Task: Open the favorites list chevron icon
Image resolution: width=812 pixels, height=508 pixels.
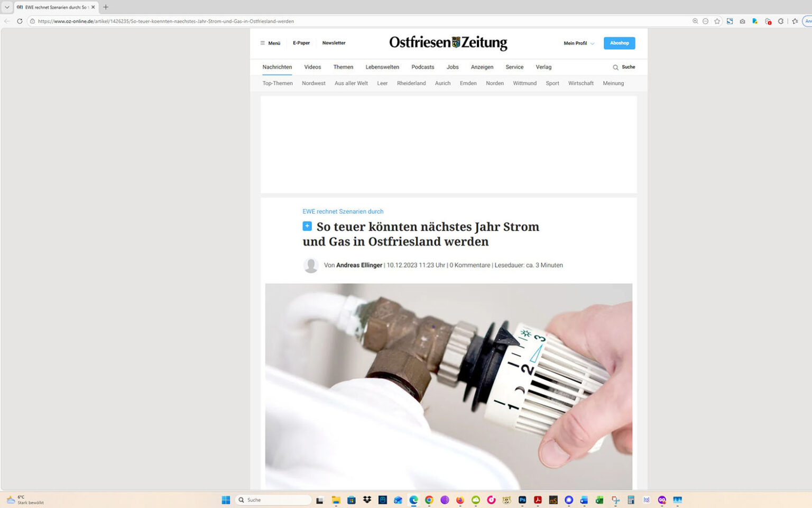Action: (x=795, y=21)
